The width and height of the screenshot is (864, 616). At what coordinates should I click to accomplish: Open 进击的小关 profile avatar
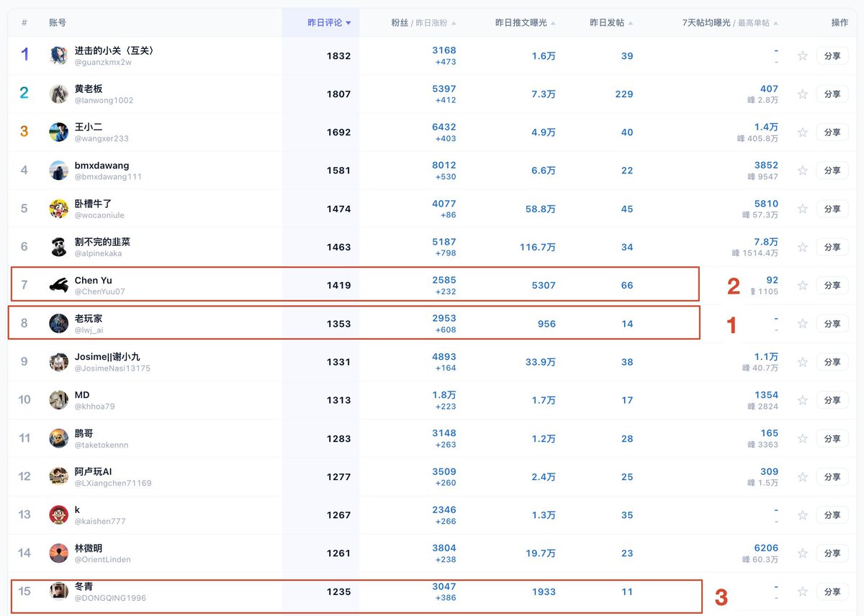tap(59, 55)
